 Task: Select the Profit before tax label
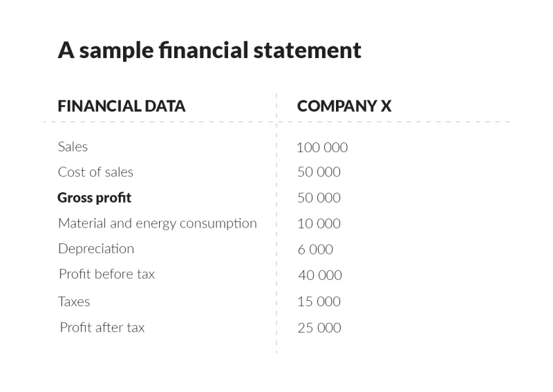coord(106,274)
